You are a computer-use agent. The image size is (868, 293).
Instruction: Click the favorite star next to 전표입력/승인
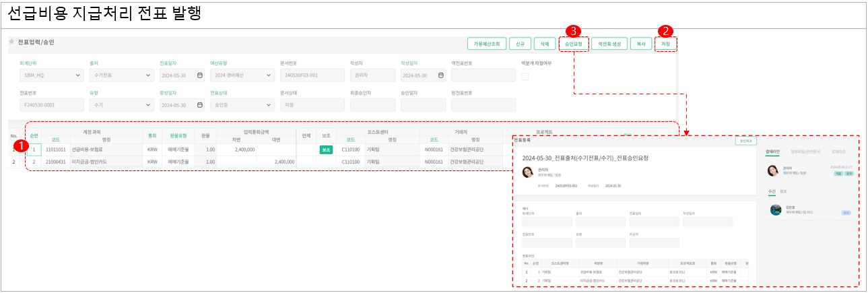pos(11,42)
